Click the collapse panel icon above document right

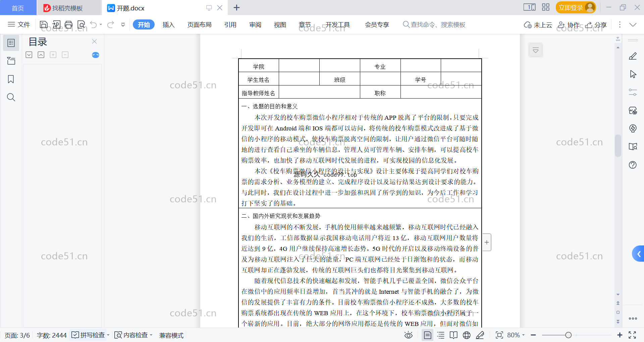[536, 50]
